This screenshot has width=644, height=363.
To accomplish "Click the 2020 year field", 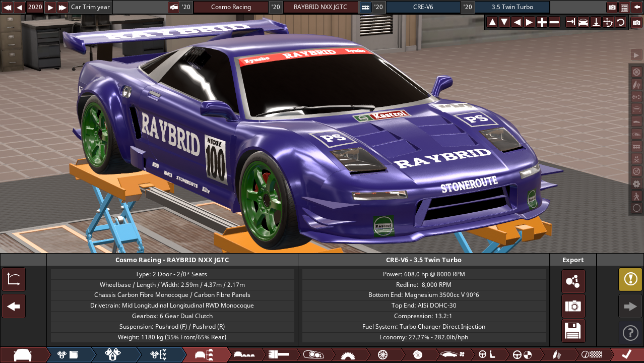I will coord(35,7).
